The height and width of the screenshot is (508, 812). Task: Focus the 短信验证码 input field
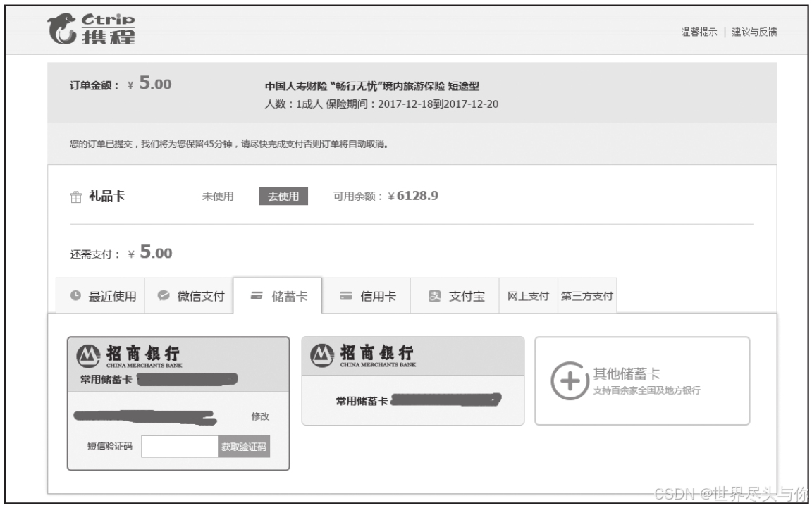point(179,447)
